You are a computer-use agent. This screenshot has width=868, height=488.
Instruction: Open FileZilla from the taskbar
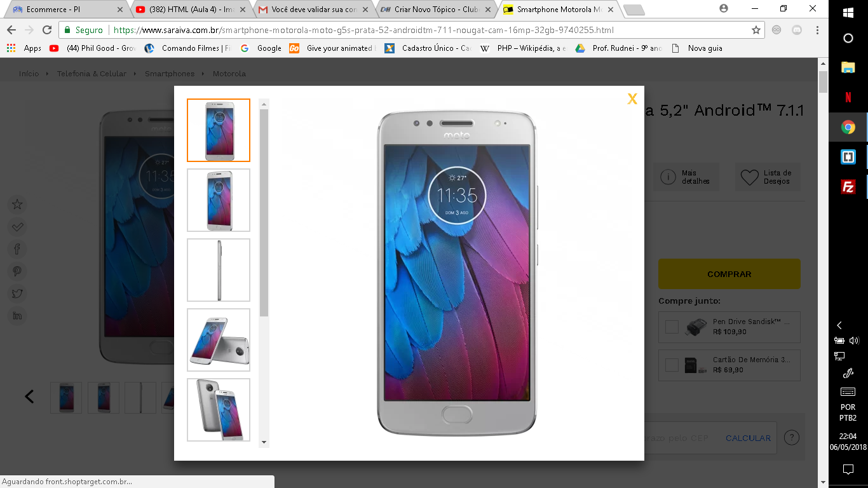(848, 187)
